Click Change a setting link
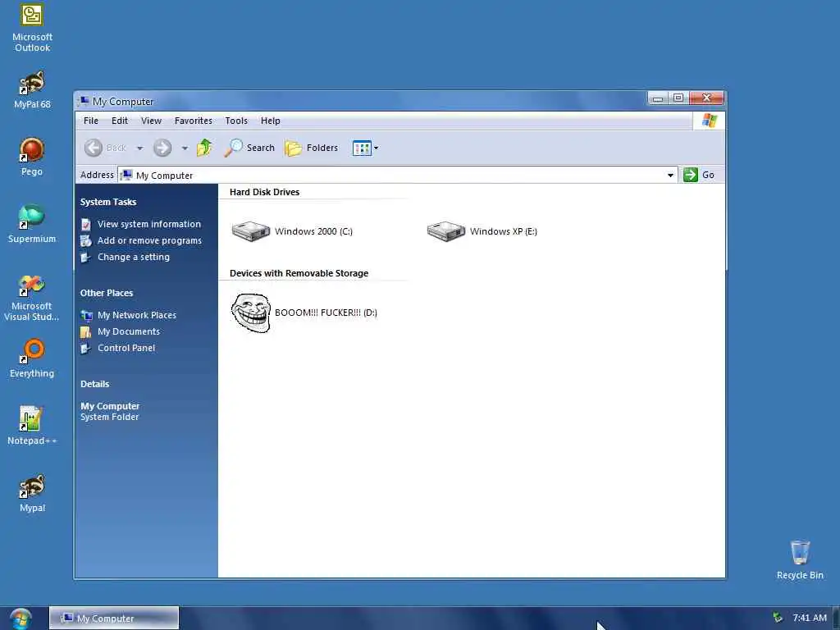Image resolution: width=840 pixels, height=630 pixels. click(x=126, y=257)
